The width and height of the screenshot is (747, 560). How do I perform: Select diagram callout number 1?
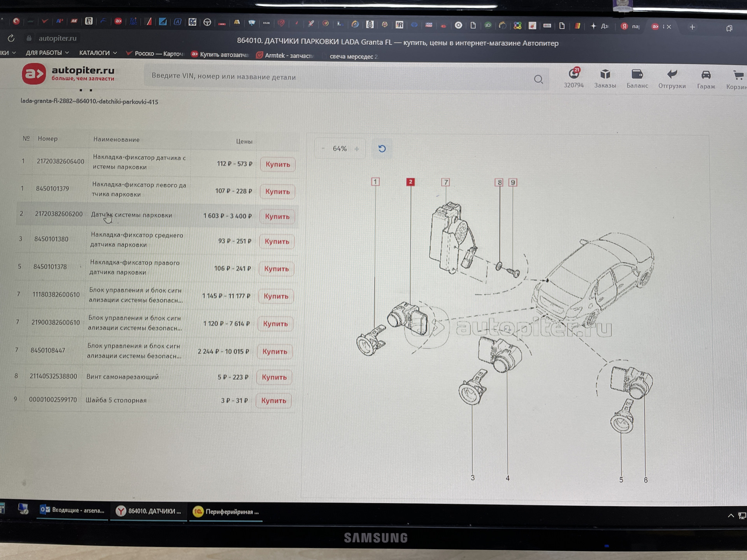tap(375, 182)
